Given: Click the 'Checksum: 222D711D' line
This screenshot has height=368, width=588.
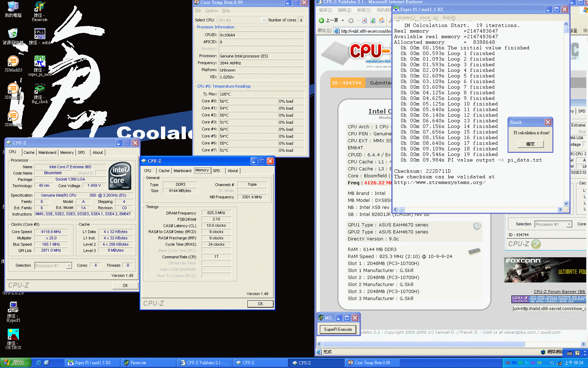Looking at the screenshot, I should (422, 171).
